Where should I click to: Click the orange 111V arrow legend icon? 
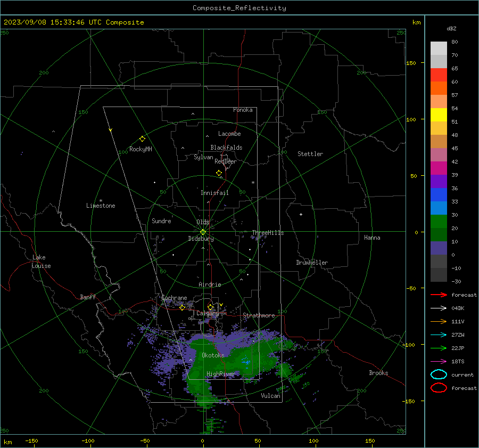pos(439,321)
